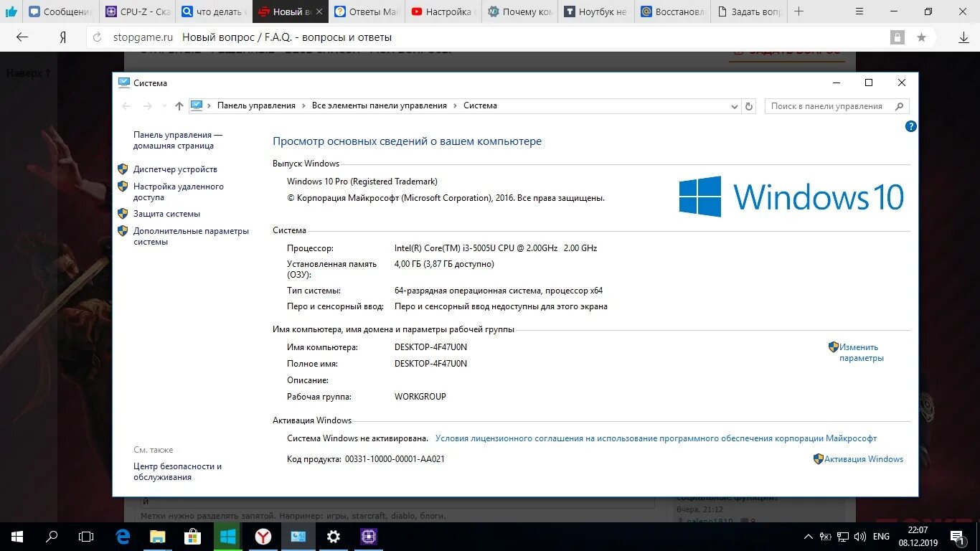This screenshot has height=551, width=980.
Task: Open Защита системы link
Action: 166,214
